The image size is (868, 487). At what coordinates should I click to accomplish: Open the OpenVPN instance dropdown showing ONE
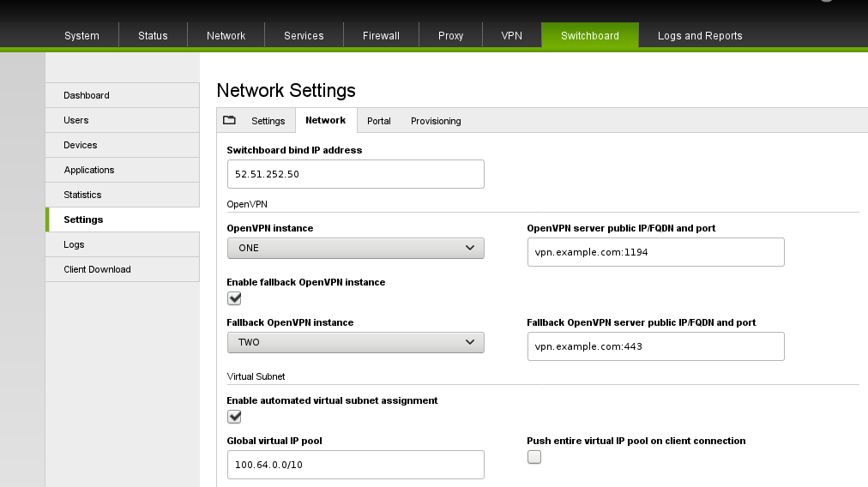[x=355, y=248]
